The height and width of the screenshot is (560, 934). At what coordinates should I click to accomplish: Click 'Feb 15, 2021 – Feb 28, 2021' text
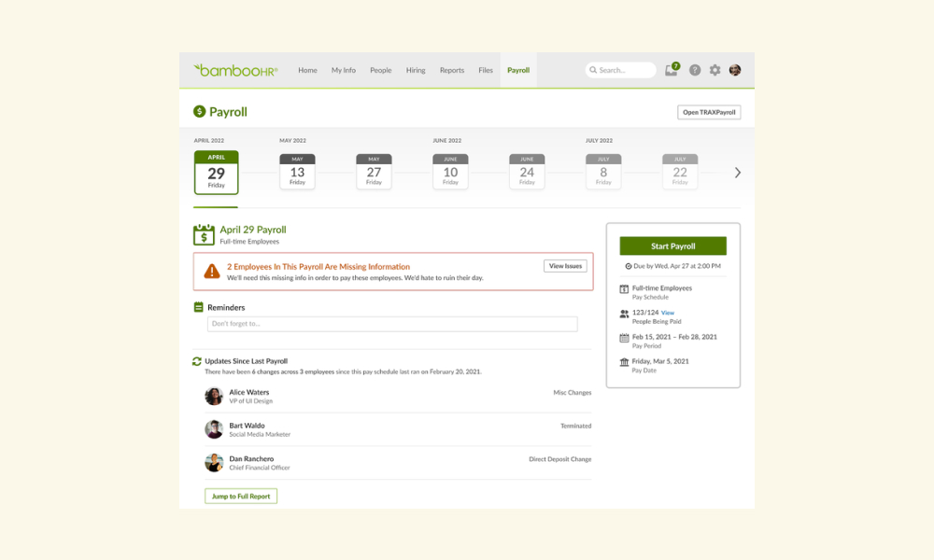point(674,337)
